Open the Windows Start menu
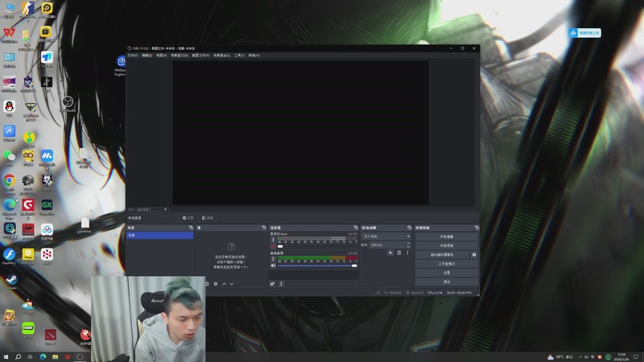 6,357
